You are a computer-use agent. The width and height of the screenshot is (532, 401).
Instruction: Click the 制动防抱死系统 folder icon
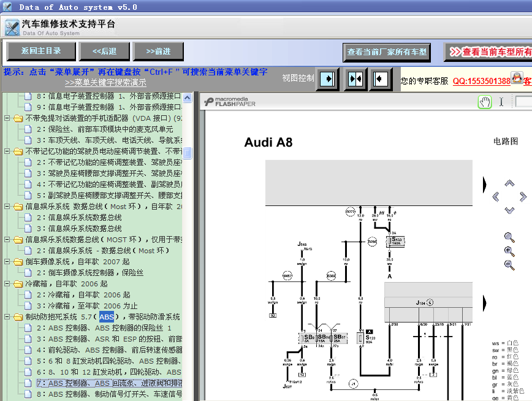(x=18, y=317)
